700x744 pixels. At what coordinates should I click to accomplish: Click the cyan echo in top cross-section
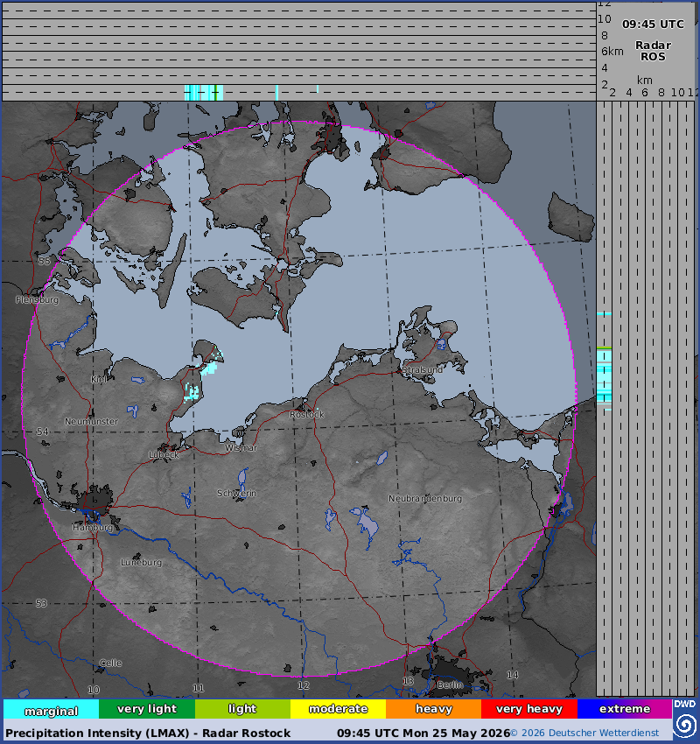pos(204,93)
